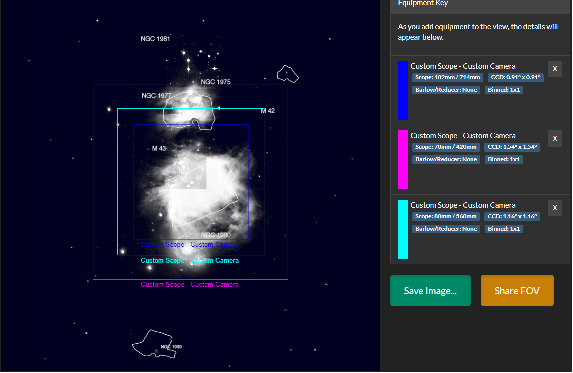Click the NGC 1981 label on sky map

coord(155,38)
